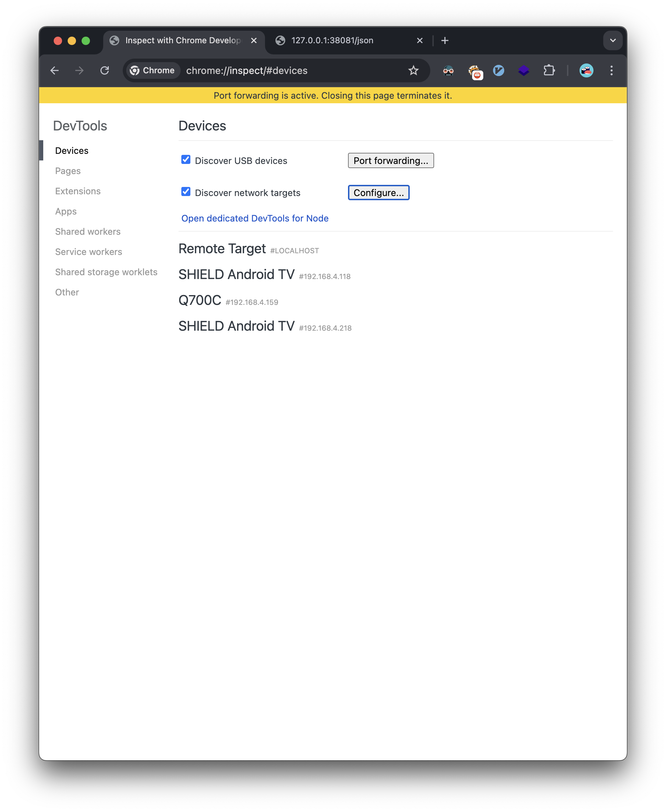Go back using the back navigation arrow

click(x=54, y=70)
